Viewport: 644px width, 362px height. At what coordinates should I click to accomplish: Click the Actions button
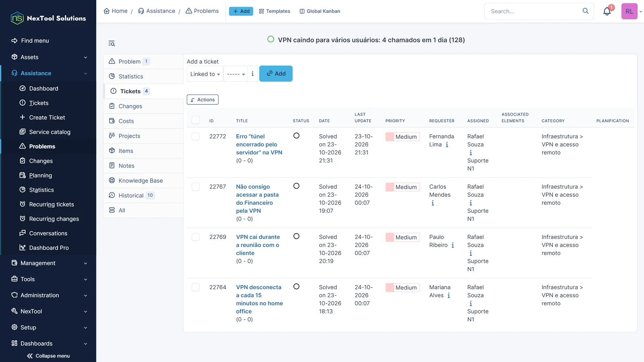(x=202, y=100)
